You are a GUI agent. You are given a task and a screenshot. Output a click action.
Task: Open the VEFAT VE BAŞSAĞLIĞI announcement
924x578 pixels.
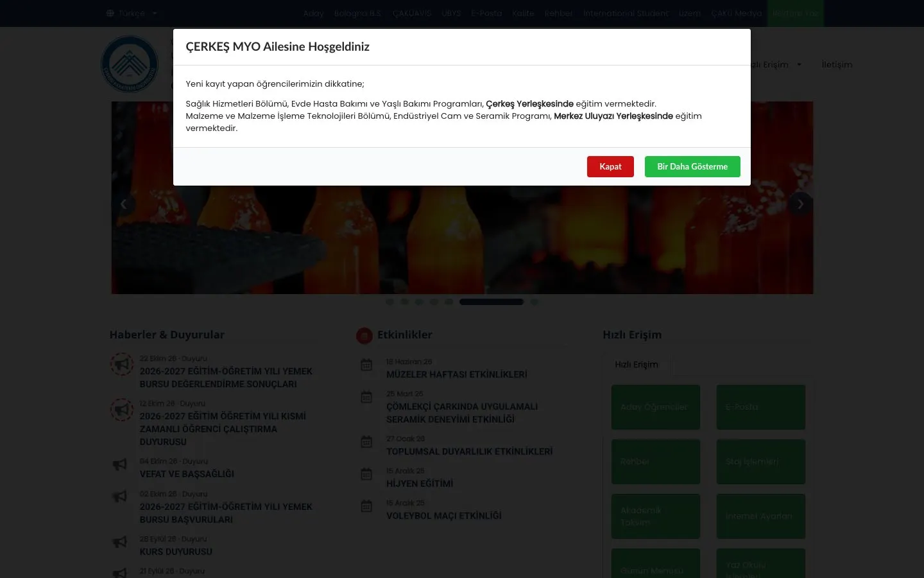187,474
